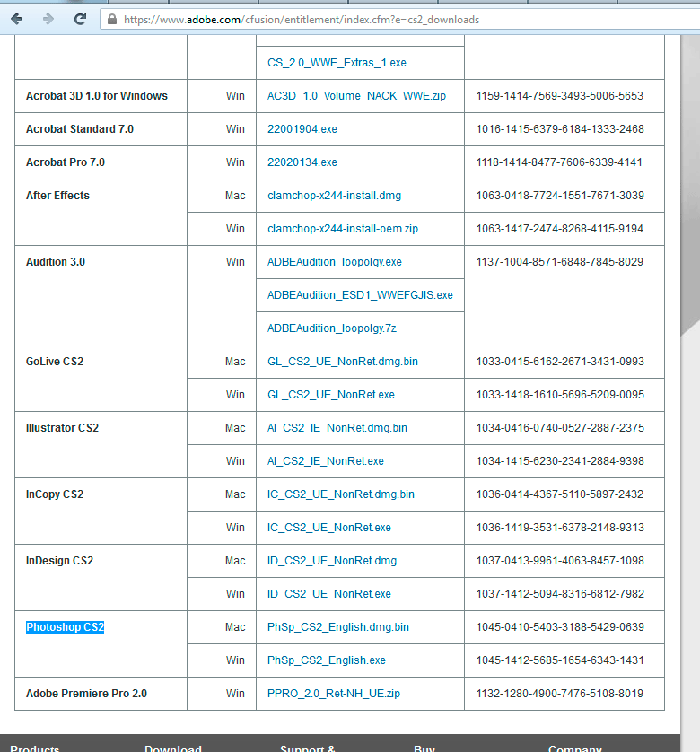Click the GoLive CS2 product name
Image resolution: width=700 pixels, height=752 pixels.
tap(54, 362)
